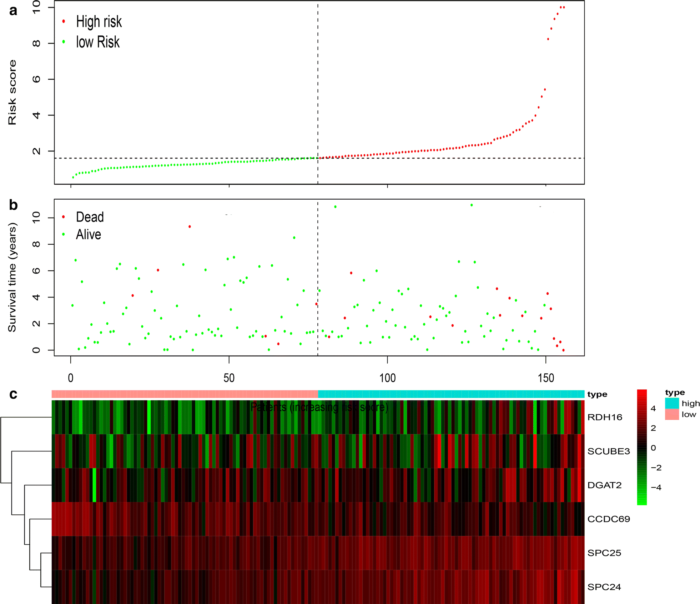Click the 'Alive' legend label

89,234
